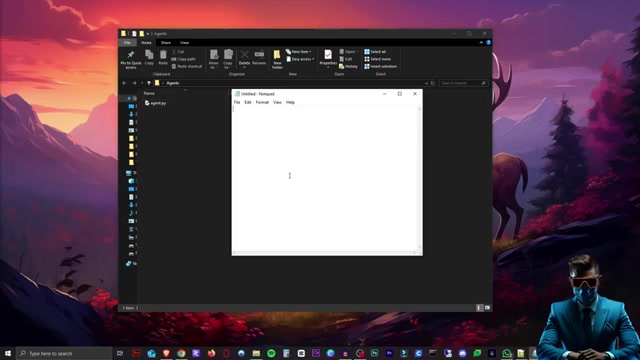Click the taskbar Type here to search box
The width and height of the screenshot is (640, 360).
(x=64, y=353)
